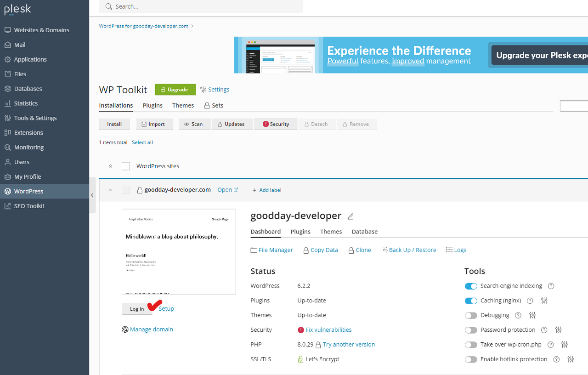
Task: Click the Log in button
Action: coord(136,309)
